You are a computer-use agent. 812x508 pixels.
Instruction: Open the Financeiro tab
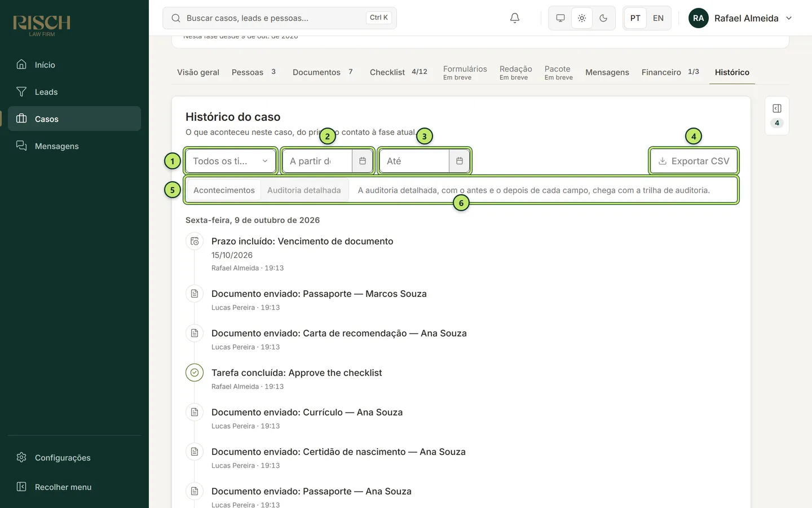tap(670, 72)
